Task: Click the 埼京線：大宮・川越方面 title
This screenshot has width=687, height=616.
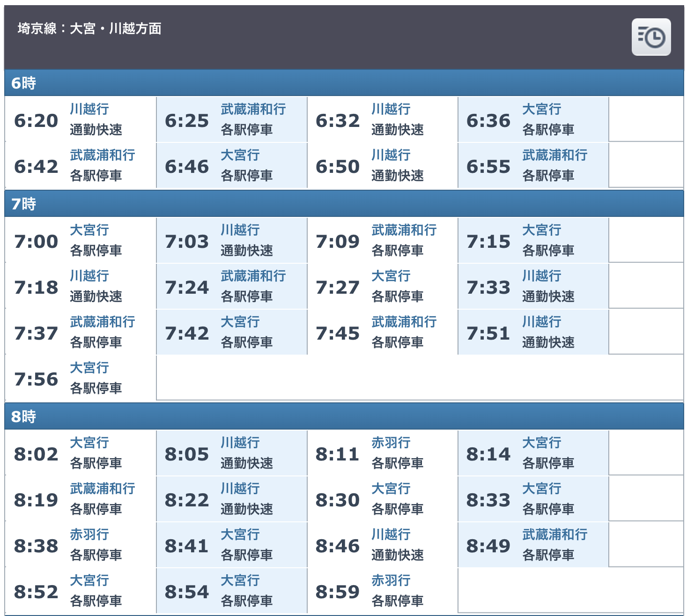Action: 89,29
